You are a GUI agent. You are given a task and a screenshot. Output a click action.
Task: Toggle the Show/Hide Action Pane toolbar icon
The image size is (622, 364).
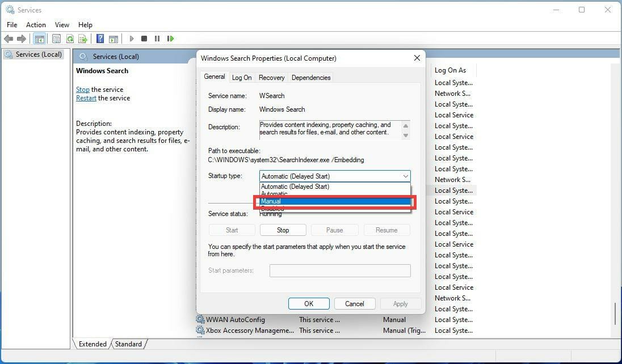[x=114, y=39]
